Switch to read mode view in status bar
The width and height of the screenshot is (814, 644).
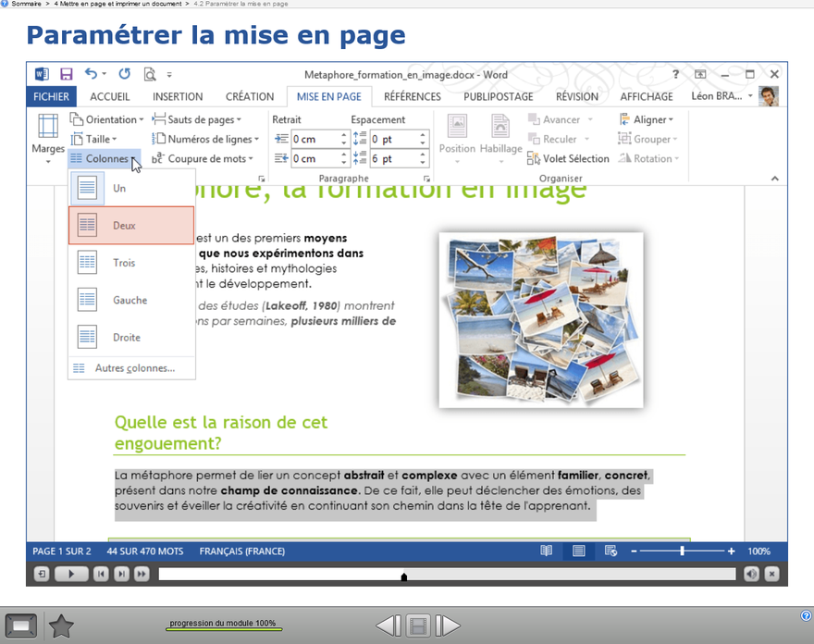pyautogui.click(x=547, y=551)
